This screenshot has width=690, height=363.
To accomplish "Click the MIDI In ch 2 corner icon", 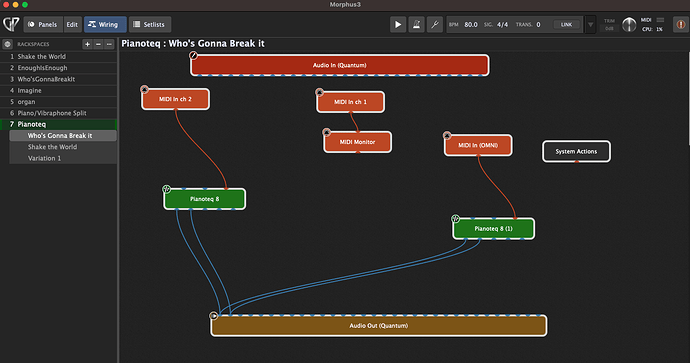I will (144, 89).
